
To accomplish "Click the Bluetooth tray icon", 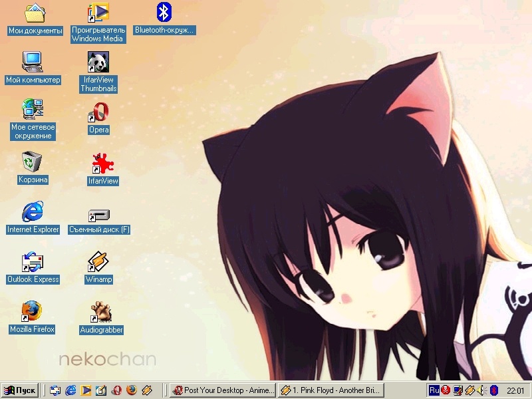I will point(493,390).
